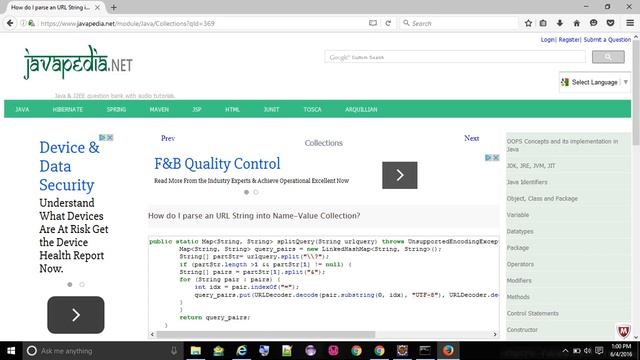Click the browser address bar URL
The image size is (640, 360).
click(127, 23)
